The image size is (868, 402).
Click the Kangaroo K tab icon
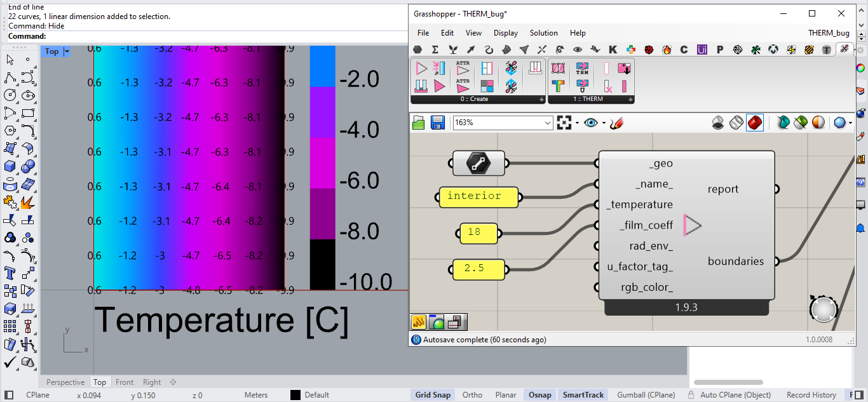pos(613,50)
